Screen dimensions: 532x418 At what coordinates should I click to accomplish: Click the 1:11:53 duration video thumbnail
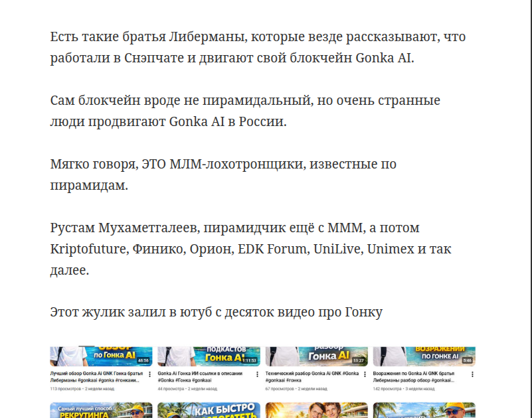(x=209, y=356)
